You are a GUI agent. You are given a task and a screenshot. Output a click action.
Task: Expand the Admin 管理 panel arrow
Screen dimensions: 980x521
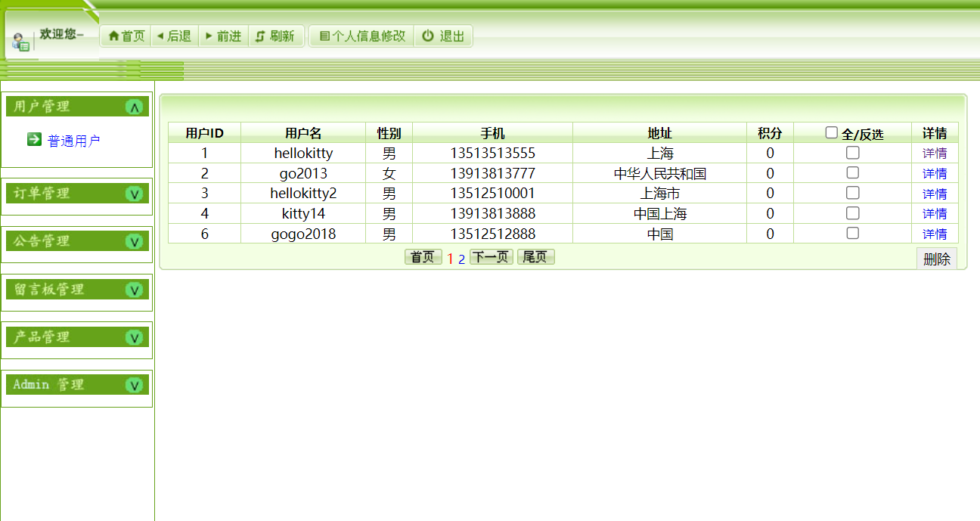[x=135, y=385]
